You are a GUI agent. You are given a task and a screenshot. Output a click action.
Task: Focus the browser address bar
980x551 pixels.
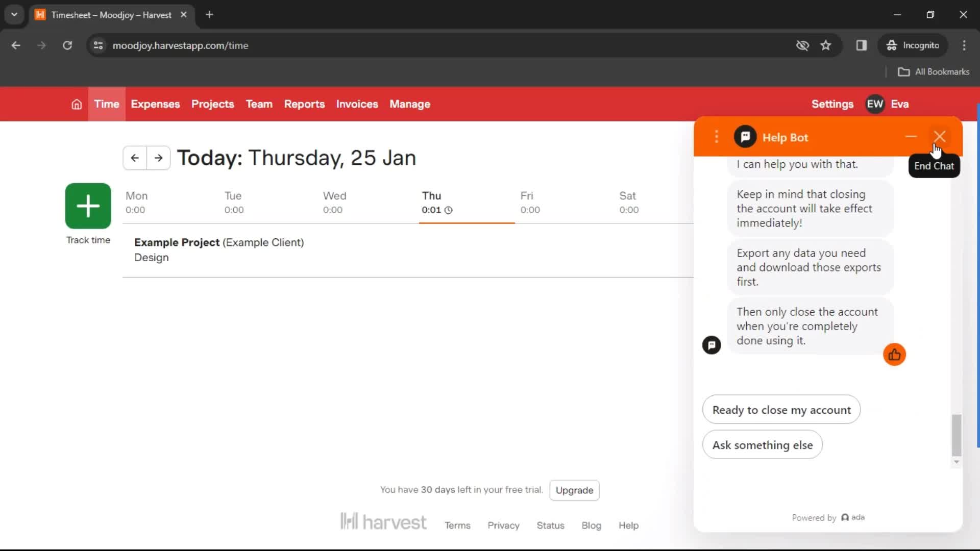tap(449, 45)
